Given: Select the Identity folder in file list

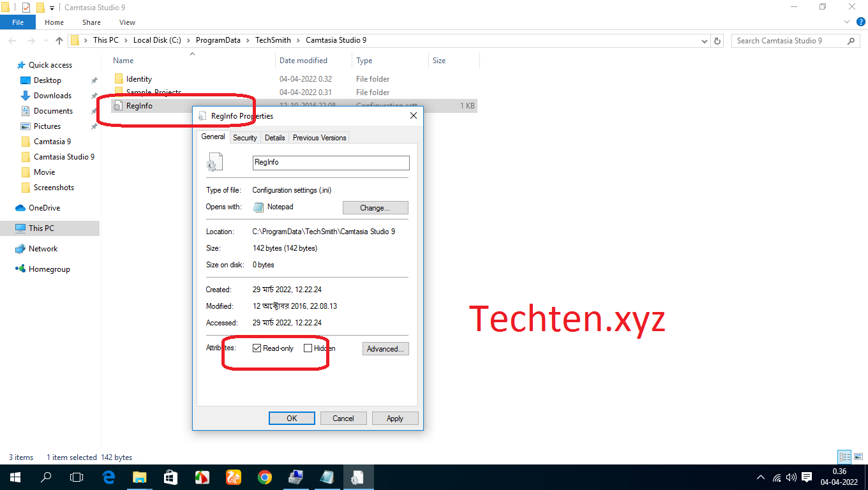Looking at the screenshot, I should (x=139, y=79).
